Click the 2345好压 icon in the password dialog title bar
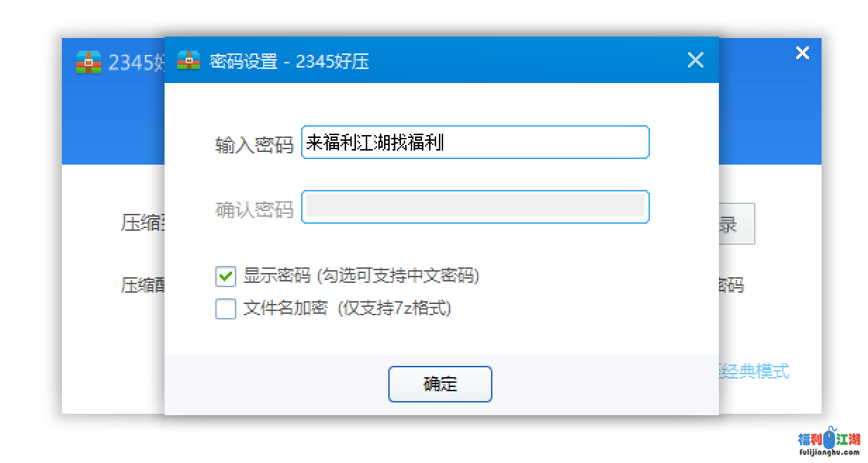868x463 pixels. coord(188,61)
